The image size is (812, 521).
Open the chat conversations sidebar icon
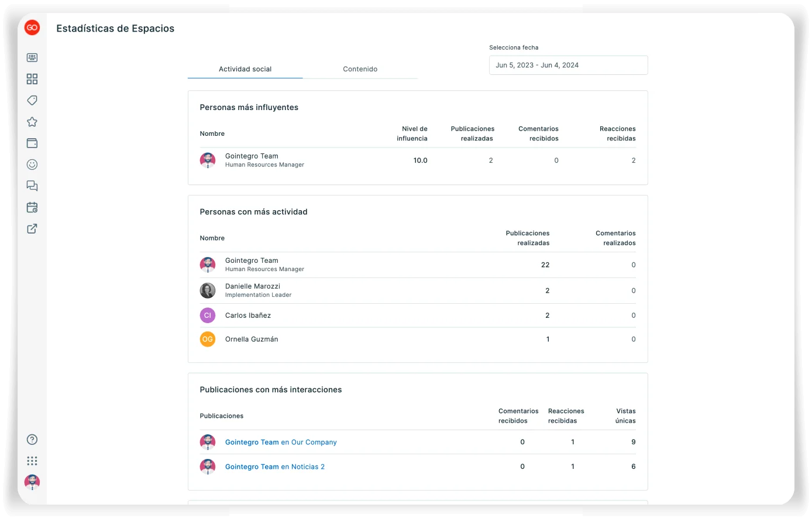32,186
